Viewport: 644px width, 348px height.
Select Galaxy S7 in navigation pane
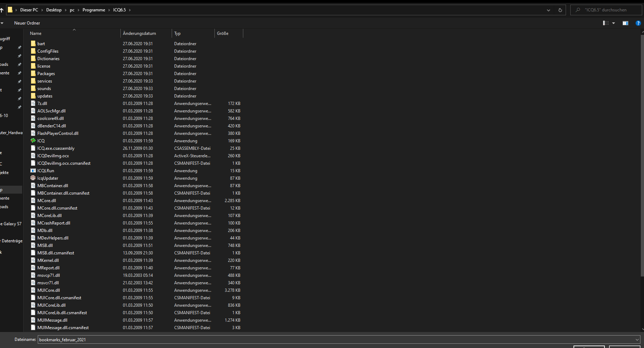[11, 224]
